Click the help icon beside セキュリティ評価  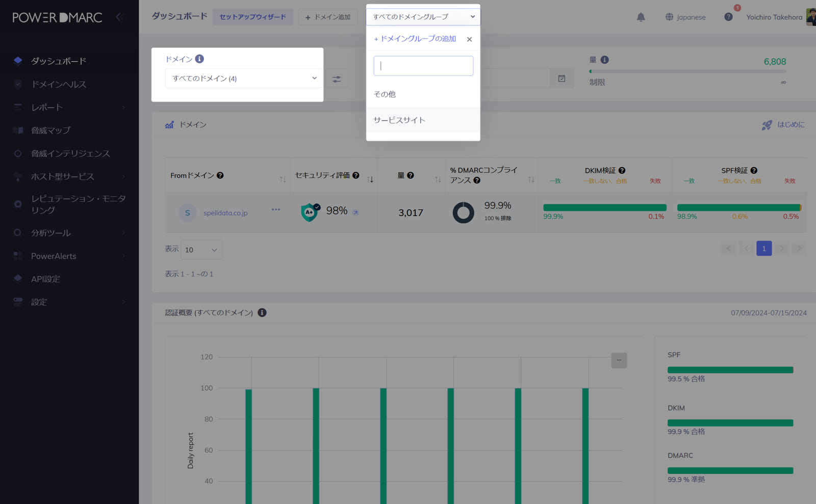[356, 175]
